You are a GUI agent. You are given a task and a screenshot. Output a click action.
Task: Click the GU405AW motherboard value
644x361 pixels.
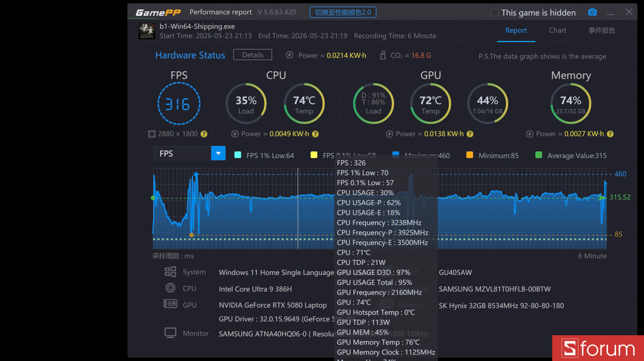point(455,272)
